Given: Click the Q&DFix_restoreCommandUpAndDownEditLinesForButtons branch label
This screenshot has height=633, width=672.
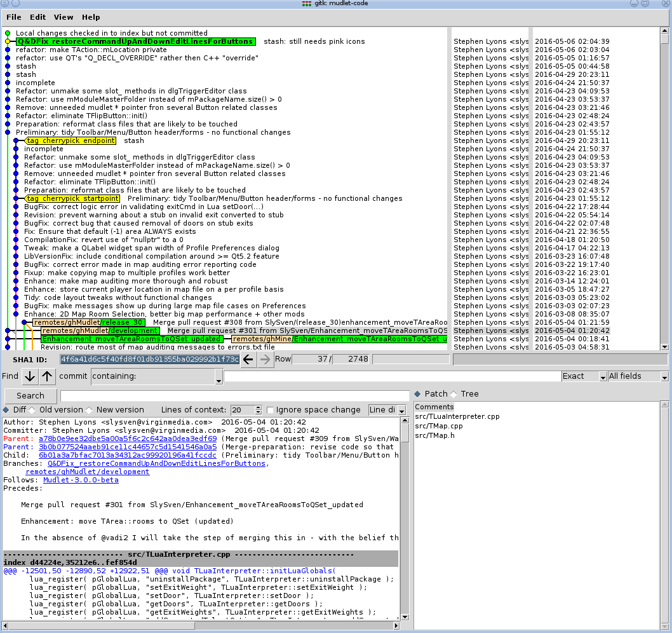Looking at the screenshot, I should [x=136, y=41].
